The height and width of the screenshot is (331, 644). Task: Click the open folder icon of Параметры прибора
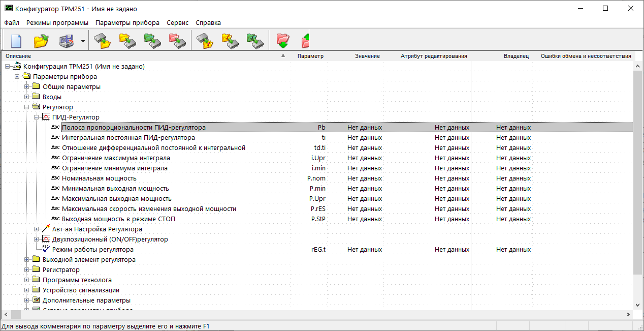pyautogui.click(x=27, y=77)
